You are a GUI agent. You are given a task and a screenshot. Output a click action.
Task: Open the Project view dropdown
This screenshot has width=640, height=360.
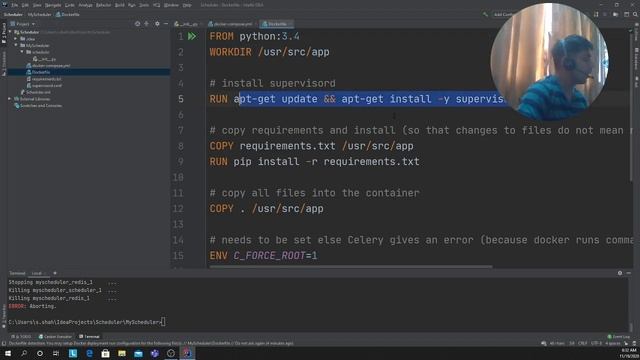[x=23, y=24]
